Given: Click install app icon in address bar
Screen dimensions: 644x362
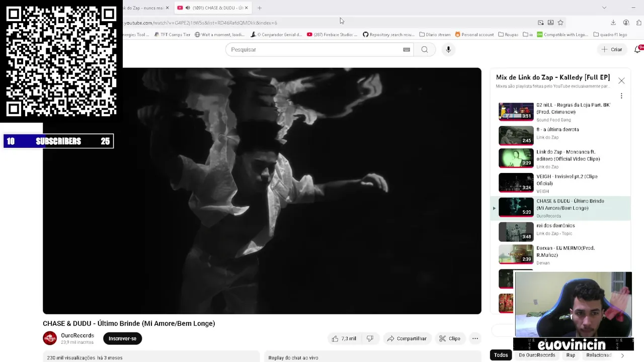Looking at the screenshot, I should [550, 23].
